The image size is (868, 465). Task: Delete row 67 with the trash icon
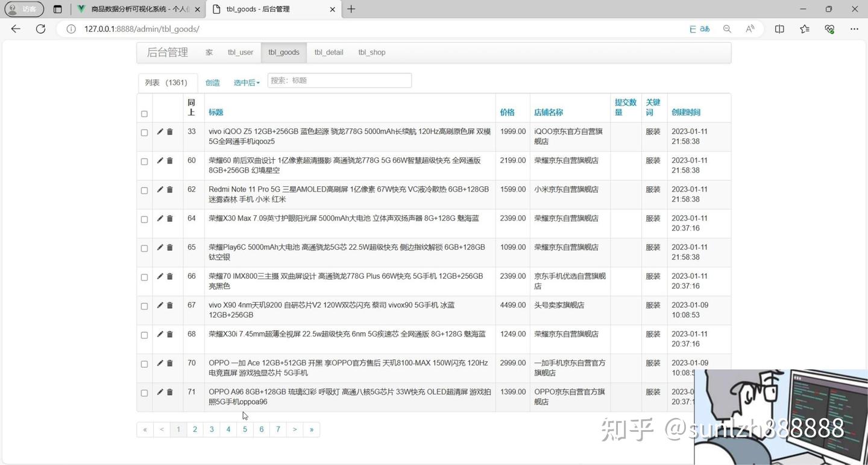(170, 305)
